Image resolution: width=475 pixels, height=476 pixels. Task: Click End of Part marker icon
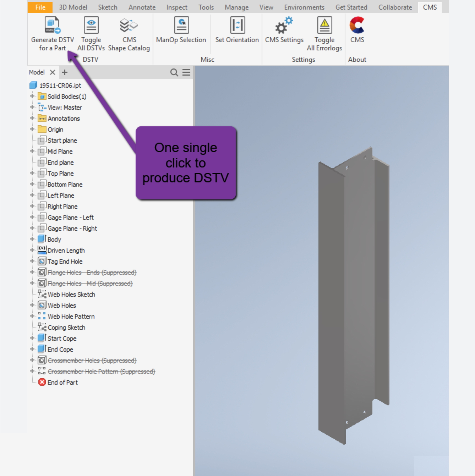pos(42,382)
